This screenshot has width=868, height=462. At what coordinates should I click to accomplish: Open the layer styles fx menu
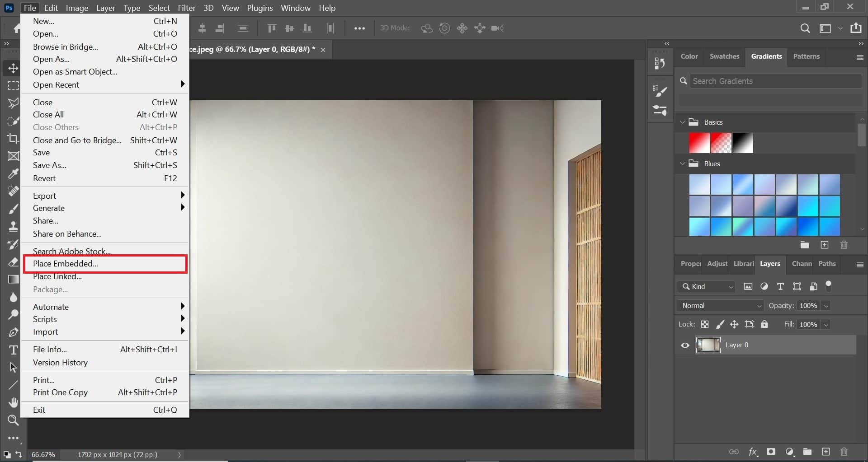pyautogui.click(x=754, y=452)
